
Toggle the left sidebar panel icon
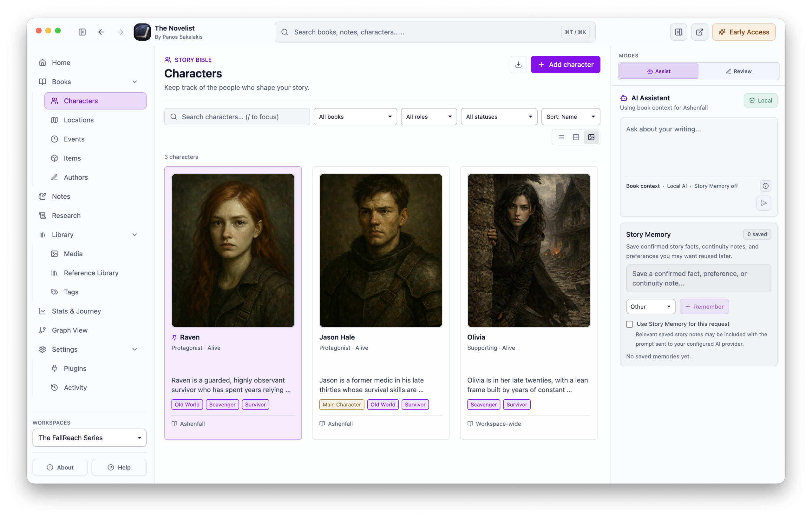point(82,32)
